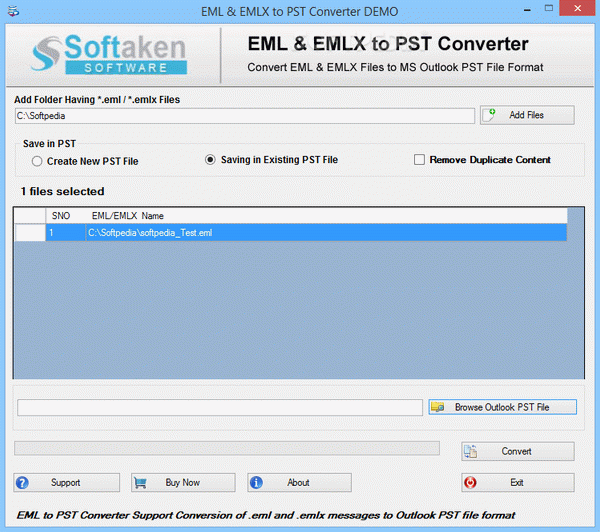Screen dimensions: 600x532
Task: Click the conversion progress bar
Action: 227,448
